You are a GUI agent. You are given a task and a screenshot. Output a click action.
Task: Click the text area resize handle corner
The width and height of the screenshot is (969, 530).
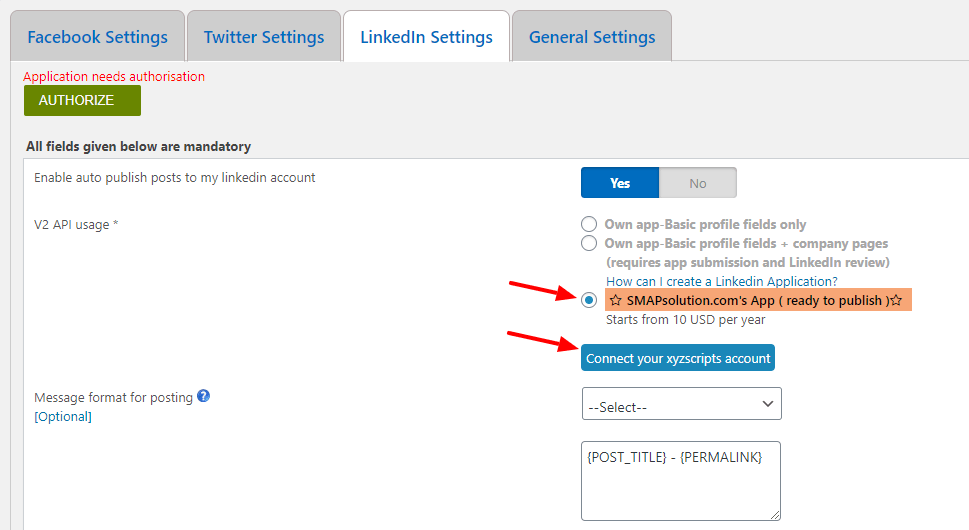775,515
